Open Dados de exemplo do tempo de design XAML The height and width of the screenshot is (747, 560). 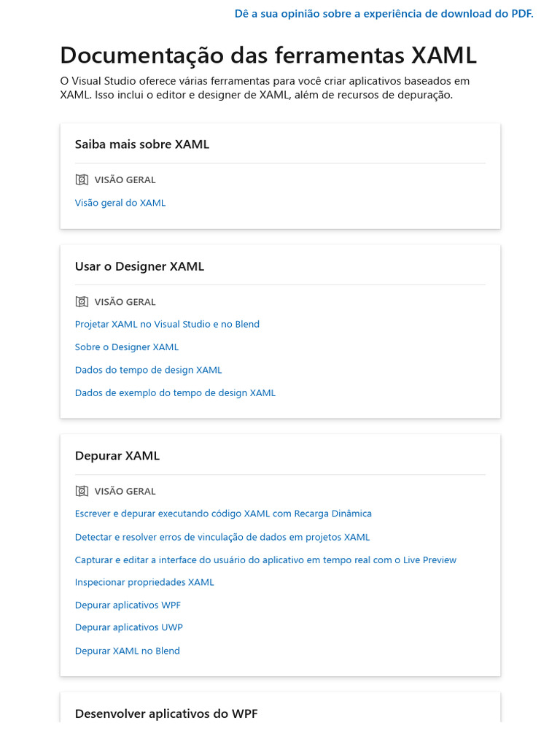click(175, 392)
